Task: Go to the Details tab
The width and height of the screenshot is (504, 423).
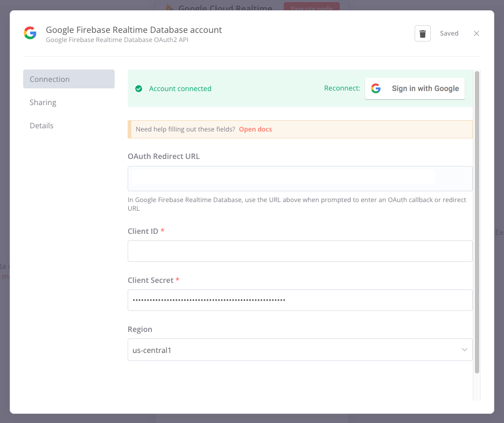Action: 42,126
